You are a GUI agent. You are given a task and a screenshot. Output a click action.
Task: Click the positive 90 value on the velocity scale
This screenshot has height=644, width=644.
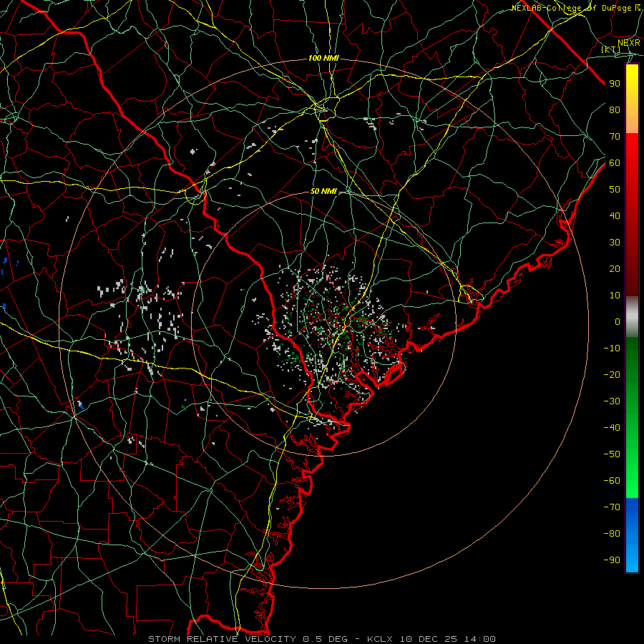pyautogui.click(x=615, y=84)
